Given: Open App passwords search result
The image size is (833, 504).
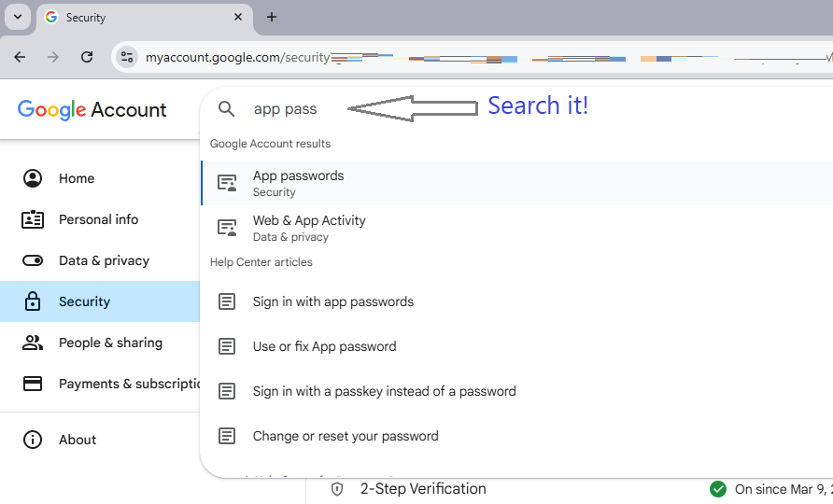Looking at the screenshot, I should (x=517, y=183).
